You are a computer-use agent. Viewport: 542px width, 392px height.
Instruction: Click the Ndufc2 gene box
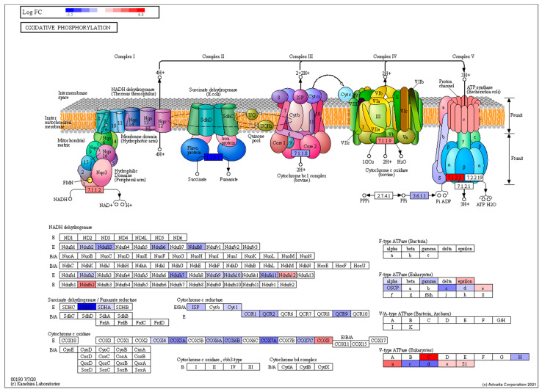pos(287,285)
